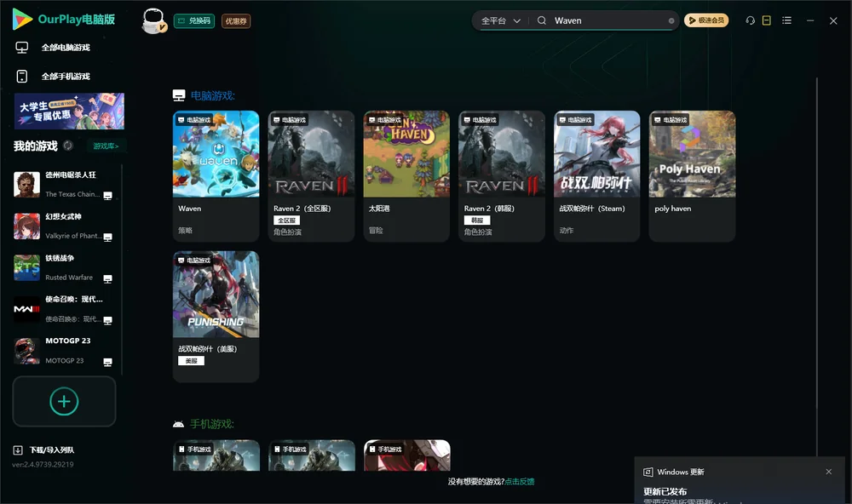Clear the search text with the clear icon
This screenshot has width=852, height=504.
[x=671, y=20]
